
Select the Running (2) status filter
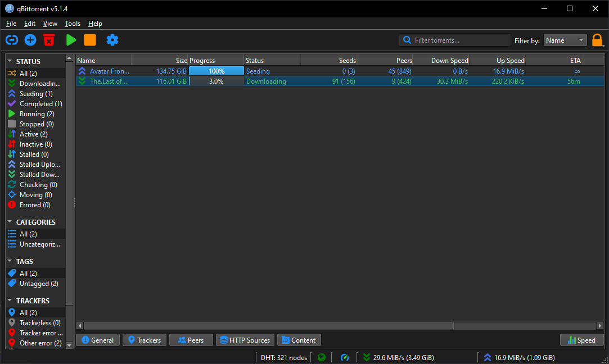[35, 113]
